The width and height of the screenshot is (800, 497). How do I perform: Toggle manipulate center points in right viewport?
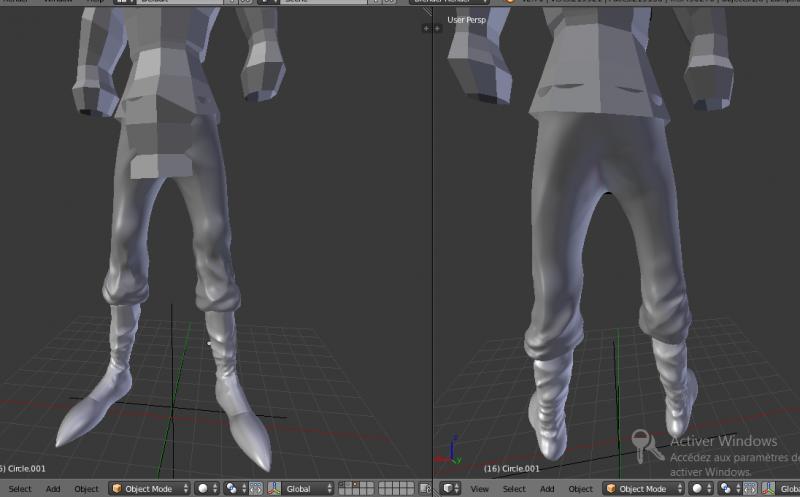[750, 489]
